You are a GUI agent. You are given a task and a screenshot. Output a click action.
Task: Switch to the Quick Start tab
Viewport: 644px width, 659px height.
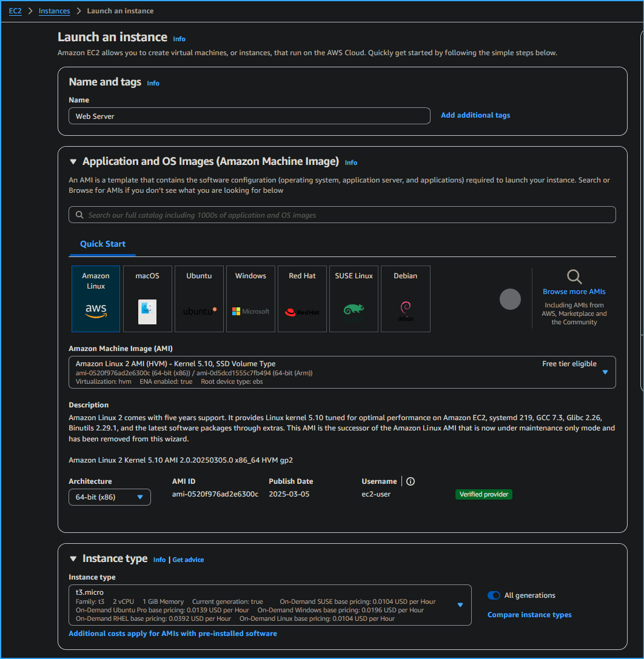[x=102, y=244]
